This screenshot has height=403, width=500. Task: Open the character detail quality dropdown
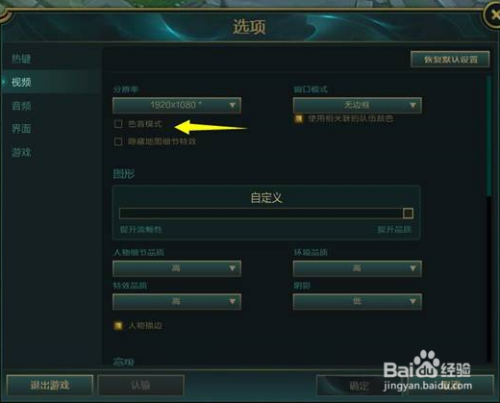[x=177, y=268]
